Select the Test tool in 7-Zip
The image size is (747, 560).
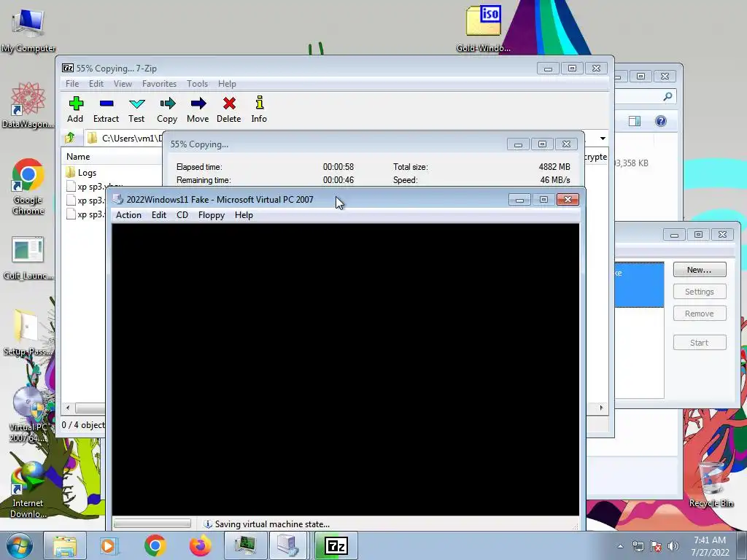(136, 109)
